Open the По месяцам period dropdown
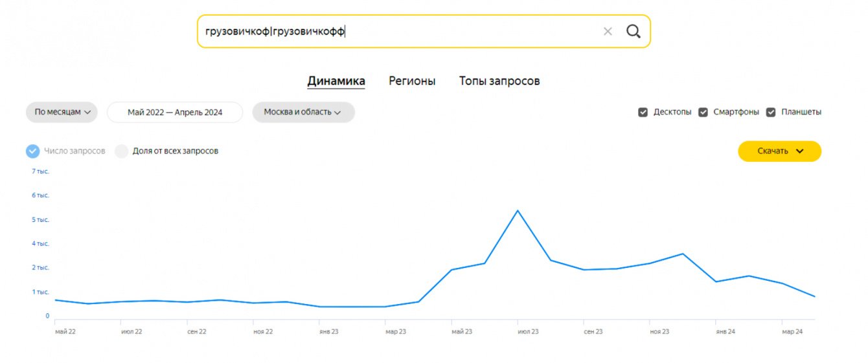The height and width of the screenshot is (363, 868). coord(62,112)
